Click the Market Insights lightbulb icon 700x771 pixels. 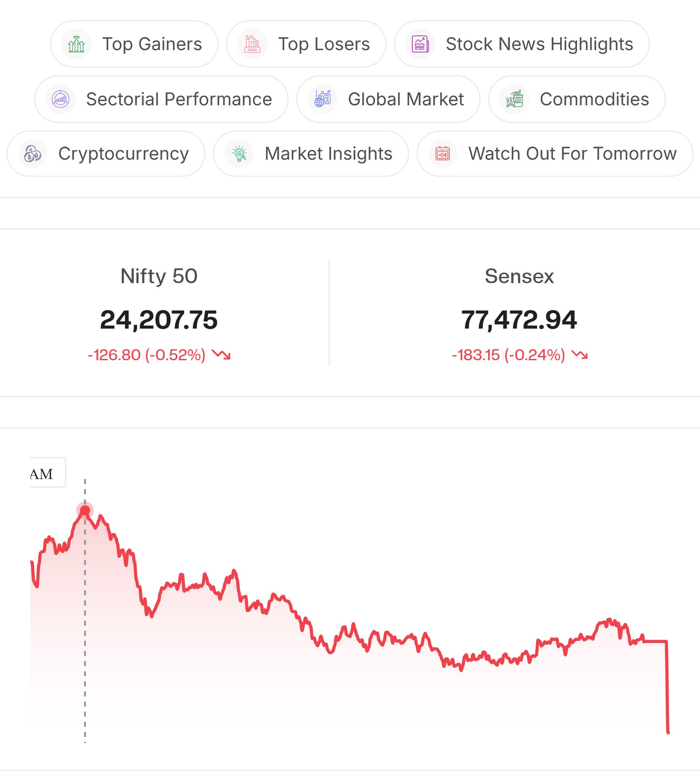tap(239, 154)
